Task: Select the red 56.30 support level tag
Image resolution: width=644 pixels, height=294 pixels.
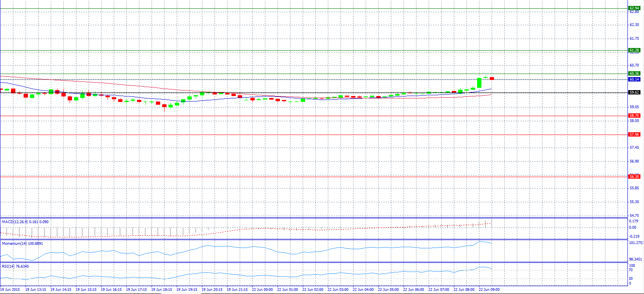Action: [x=634, y=177]
